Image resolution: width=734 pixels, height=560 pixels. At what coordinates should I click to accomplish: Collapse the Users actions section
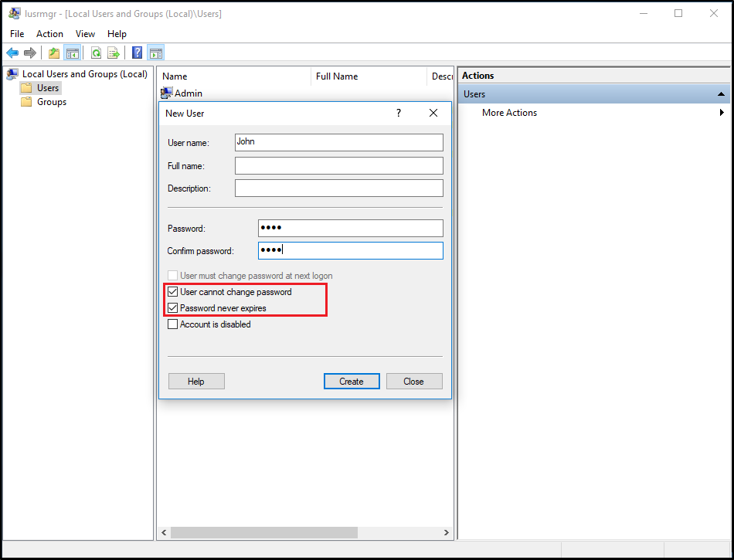(722, 94)
